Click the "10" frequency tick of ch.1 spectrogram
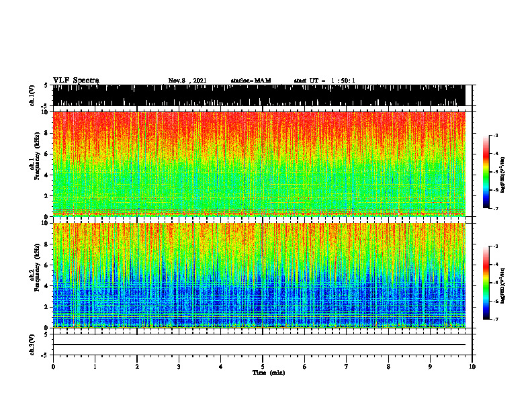532x411 pixels. click(46, 112)
